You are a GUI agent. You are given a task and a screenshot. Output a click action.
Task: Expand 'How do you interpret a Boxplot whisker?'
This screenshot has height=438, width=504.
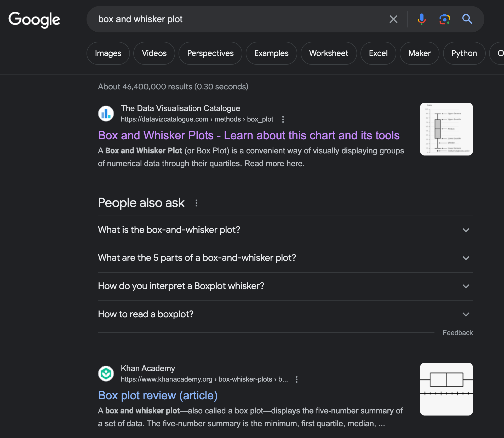(285, 286)
